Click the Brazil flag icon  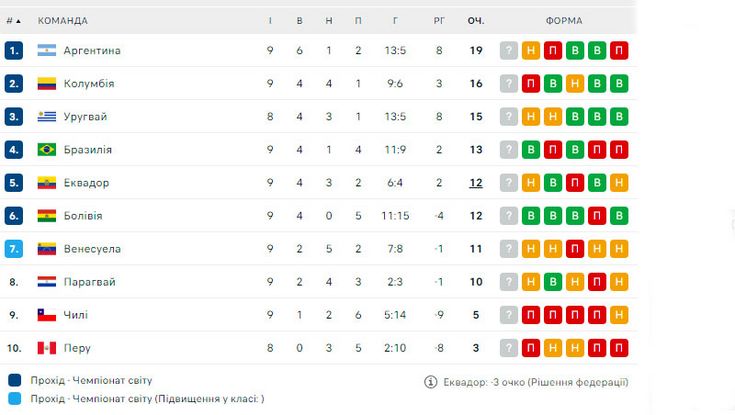[47, 150]
